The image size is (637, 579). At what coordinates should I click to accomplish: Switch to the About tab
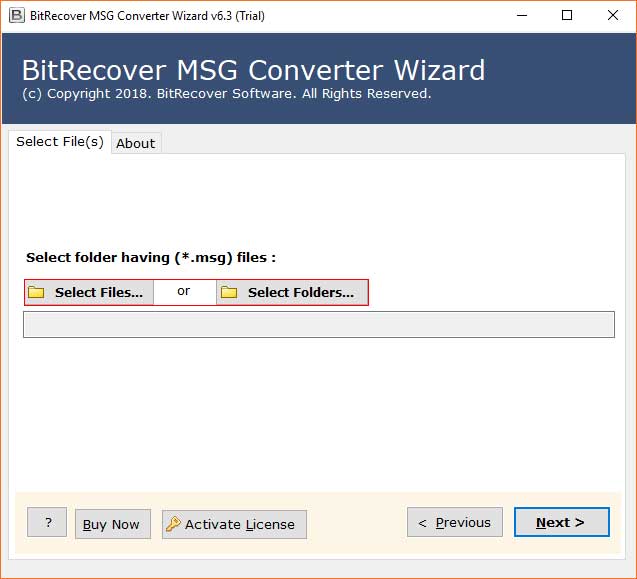136,143
